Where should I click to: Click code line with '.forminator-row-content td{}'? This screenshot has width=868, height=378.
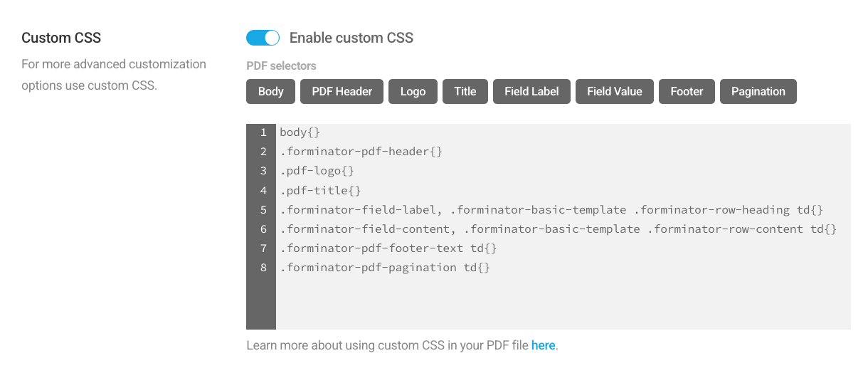click(x=559, y=229)
